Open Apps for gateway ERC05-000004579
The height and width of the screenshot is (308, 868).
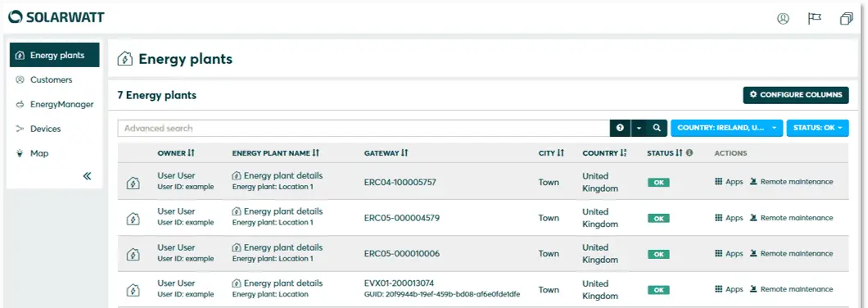(729, 218)
